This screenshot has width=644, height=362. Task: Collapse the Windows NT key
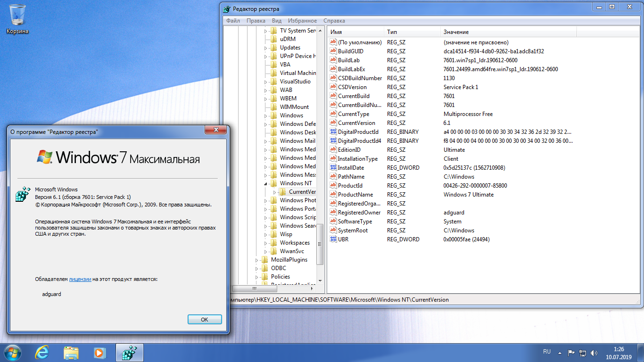point(266,183)
